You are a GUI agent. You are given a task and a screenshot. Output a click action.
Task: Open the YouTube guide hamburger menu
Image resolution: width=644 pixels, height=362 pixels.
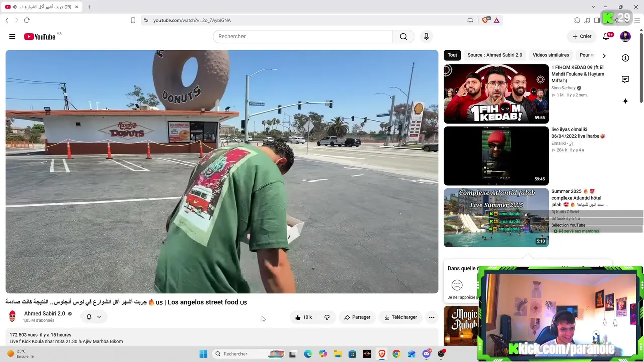[x=12, y=37]
